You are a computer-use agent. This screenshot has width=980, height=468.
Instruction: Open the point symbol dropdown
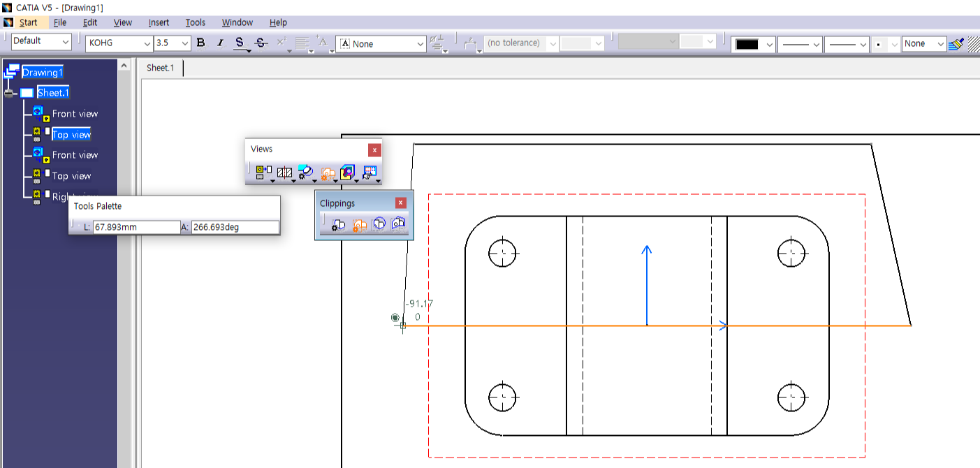(884, 44)
